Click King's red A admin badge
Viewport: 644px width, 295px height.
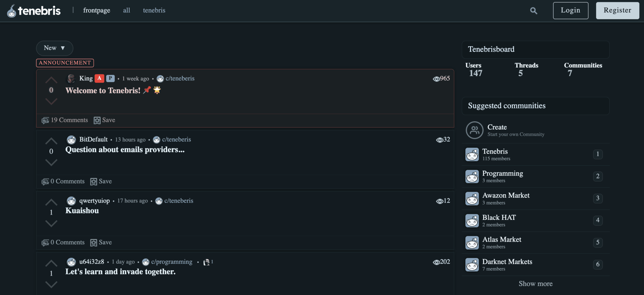tap(99, 78)
